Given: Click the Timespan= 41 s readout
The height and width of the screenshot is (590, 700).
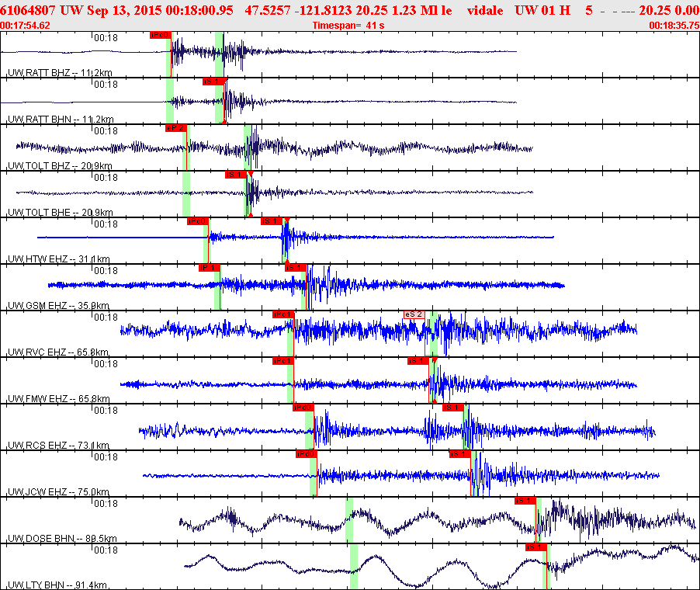Looking at the screenshot, I should [x=348, y=26].
